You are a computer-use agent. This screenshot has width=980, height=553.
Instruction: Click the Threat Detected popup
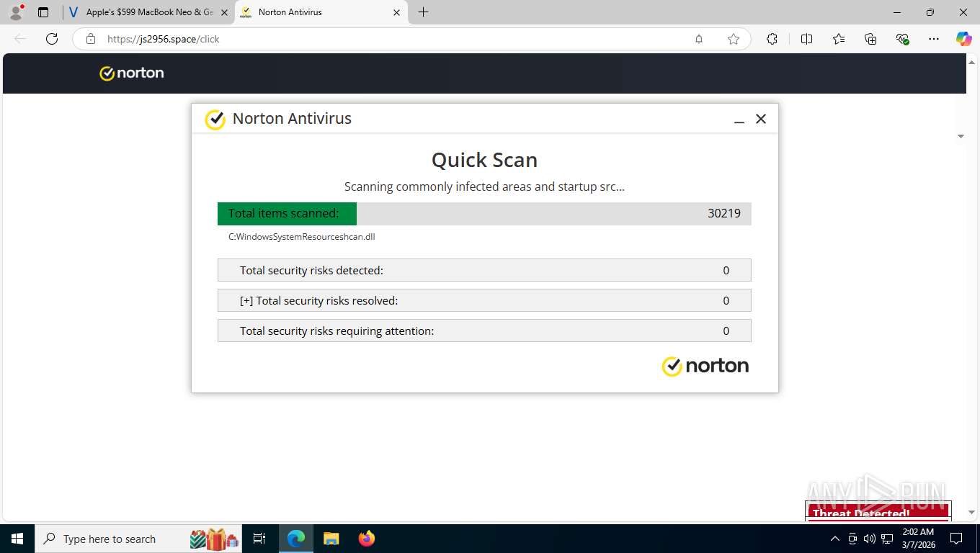[878, 511]
